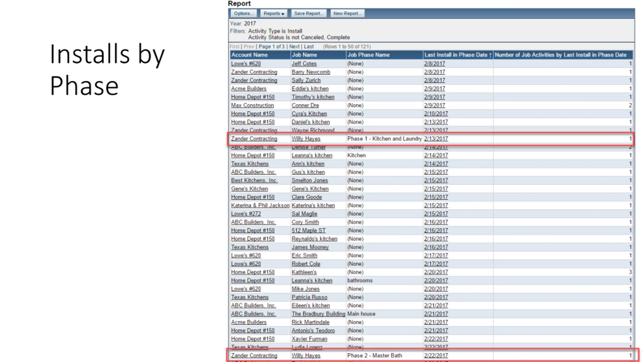The image size is (644, 362).
Task: Open the Options button
Action: point(243,14)
